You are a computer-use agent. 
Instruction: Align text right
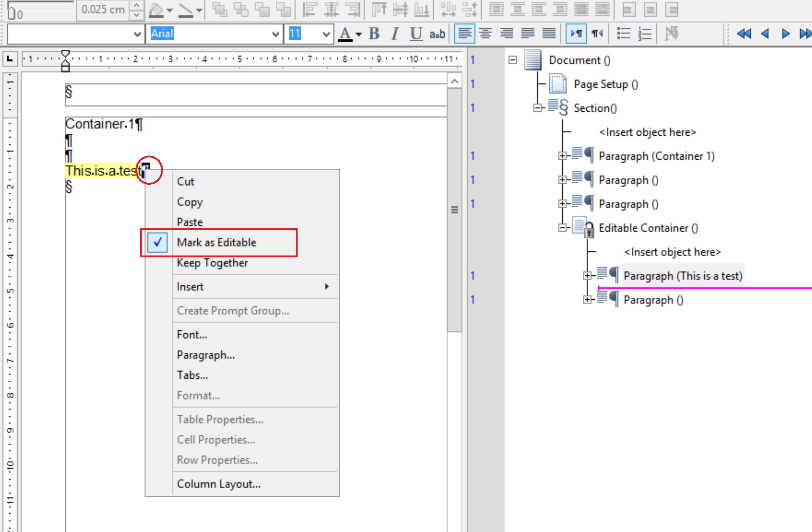click(507, 34)
